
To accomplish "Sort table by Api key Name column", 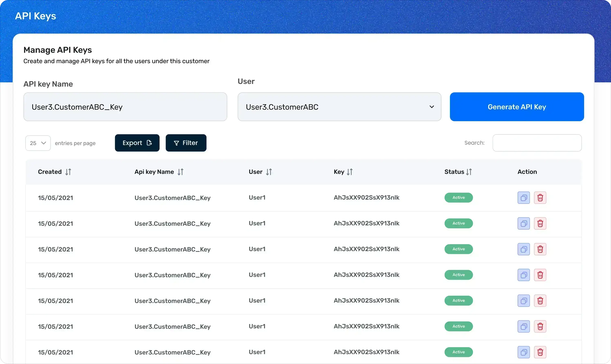I will click(x=180, y=172).
